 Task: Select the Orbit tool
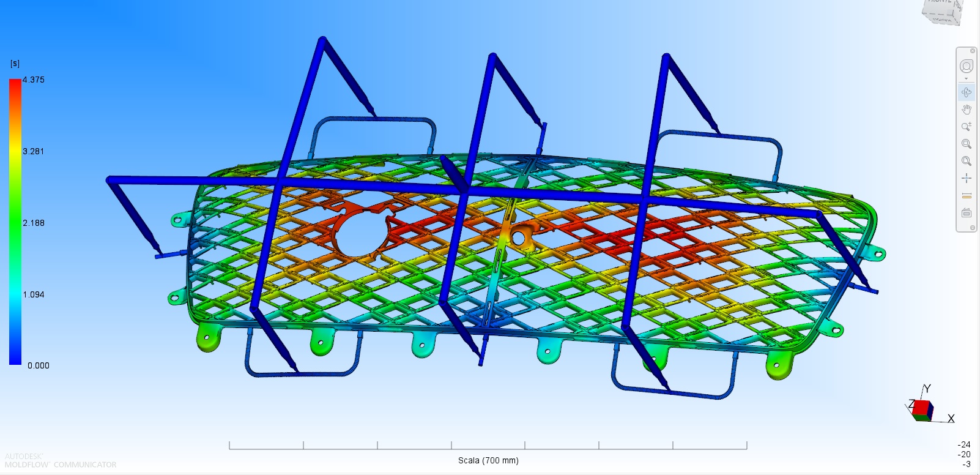click(x=967, y=92)
